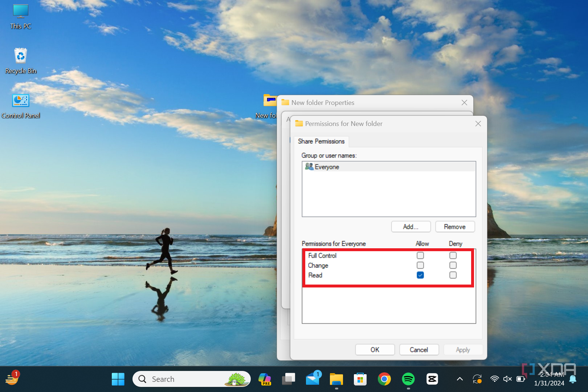Open File Explorer from taskbar
The width and height of the screenshot is (588, 392).
[336, 379]
